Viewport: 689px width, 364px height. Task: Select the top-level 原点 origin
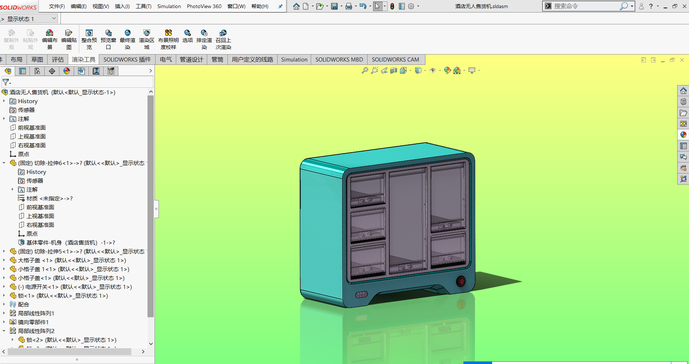click(x=24, y=154)
